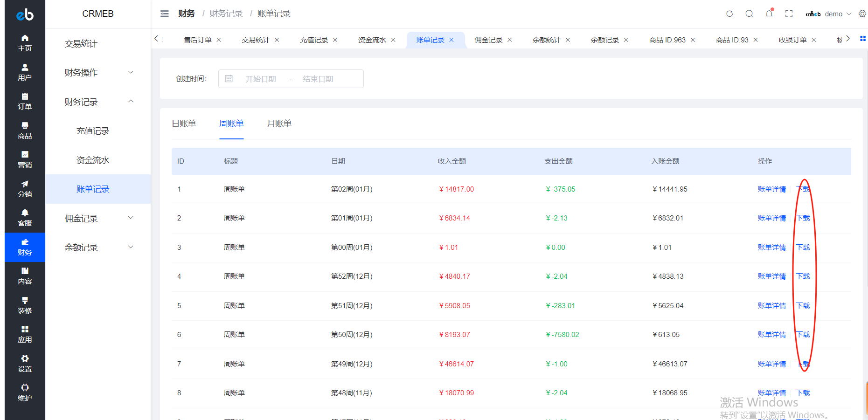Viewport: 868px width, 420px height.
Task: Open the 主页 home sidebar icon
Action: 25,43
